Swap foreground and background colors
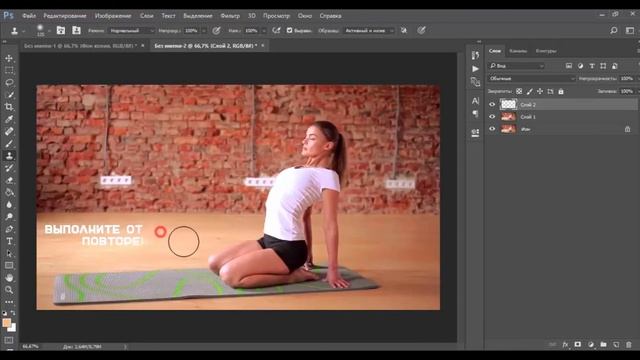 click(x=13, y=313)
